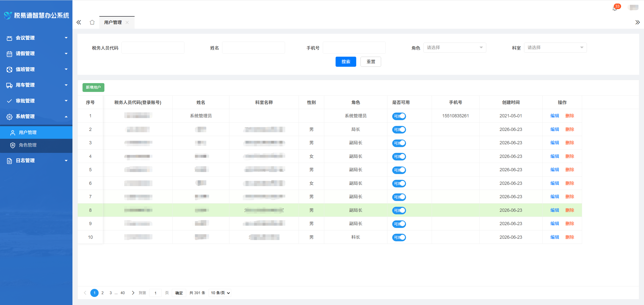644x305 pixels.
Task: Toggle availability switch for row 4
Action: point(399,156)
